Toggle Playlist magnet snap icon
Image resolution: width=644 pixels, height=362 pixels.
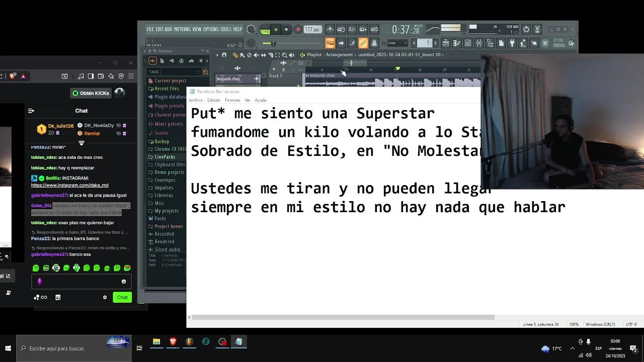[224, 55]
